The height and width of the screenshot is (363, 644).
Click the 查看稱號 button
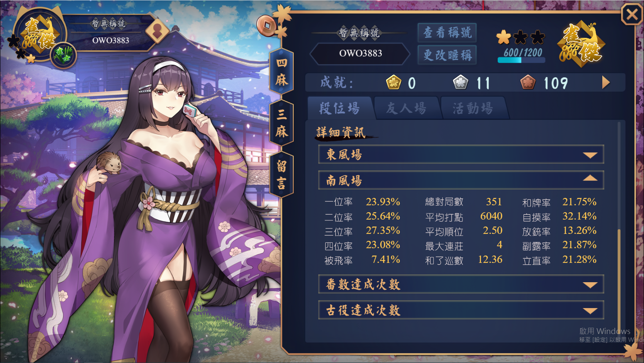pyautogui.click(x=447, y=32)
